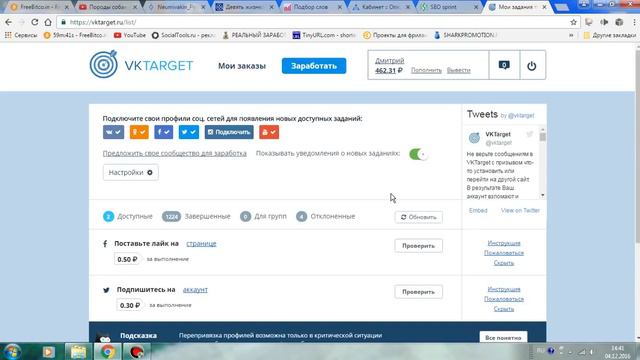640x360 pixels.
Task: Open the TinyURL.com bookmark
Action: (x=324, y=35)
